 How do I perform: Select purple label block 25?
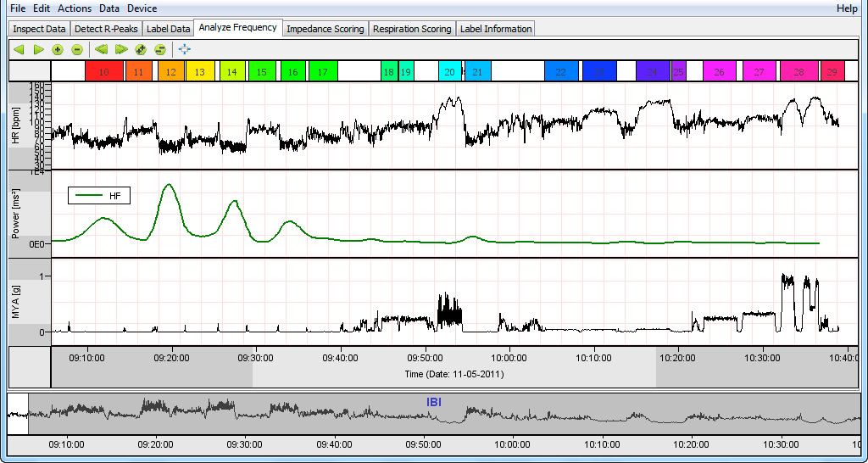coord(679,71)
